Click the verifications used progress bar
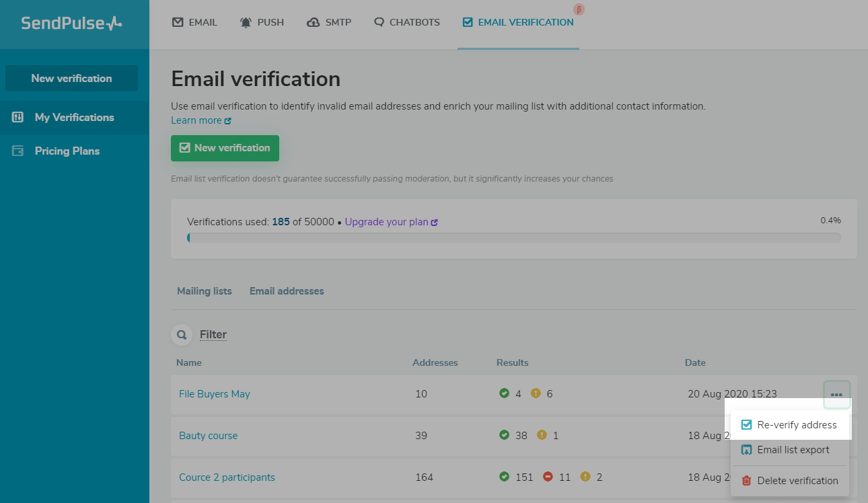Screen dimensions: 868x503 coord(514,237)
